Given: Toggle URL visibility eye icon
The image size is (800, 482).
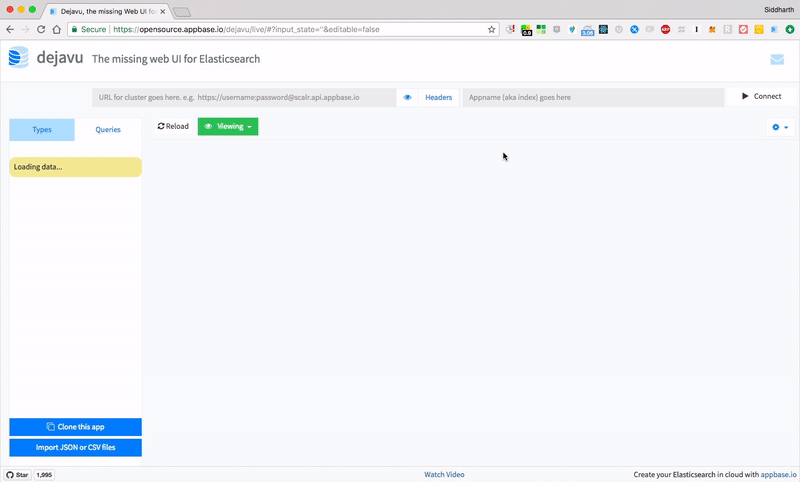Looking at the screenshot, I should tap(407, 97).
